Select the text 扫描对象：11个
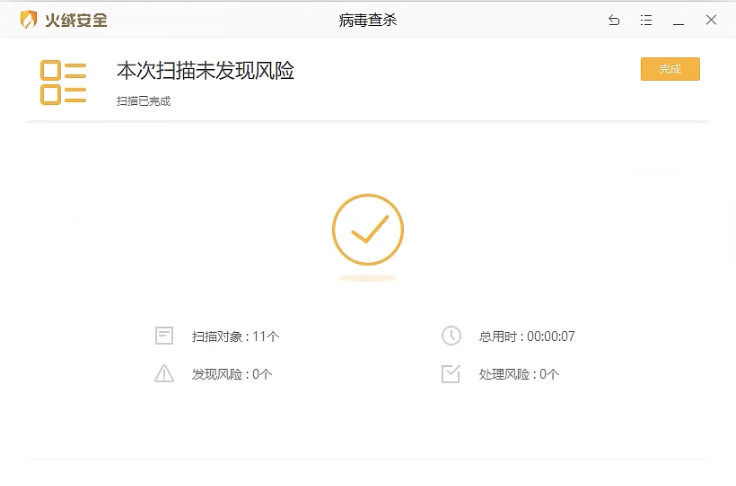Viewport: 736px width, 486px height. click(x=236, y=336)
